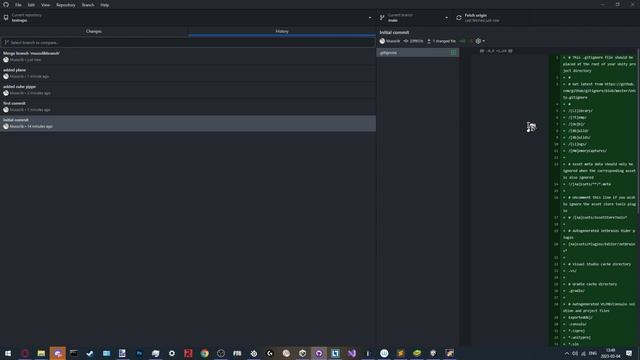Select the 'added plane' commit
This screenshot has width=640, height=360.
point(188,73)
